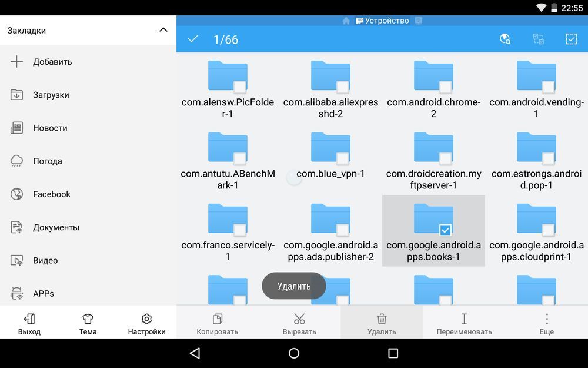Tap Android back navigation button
588x368 pixels.
pos(195,353)
